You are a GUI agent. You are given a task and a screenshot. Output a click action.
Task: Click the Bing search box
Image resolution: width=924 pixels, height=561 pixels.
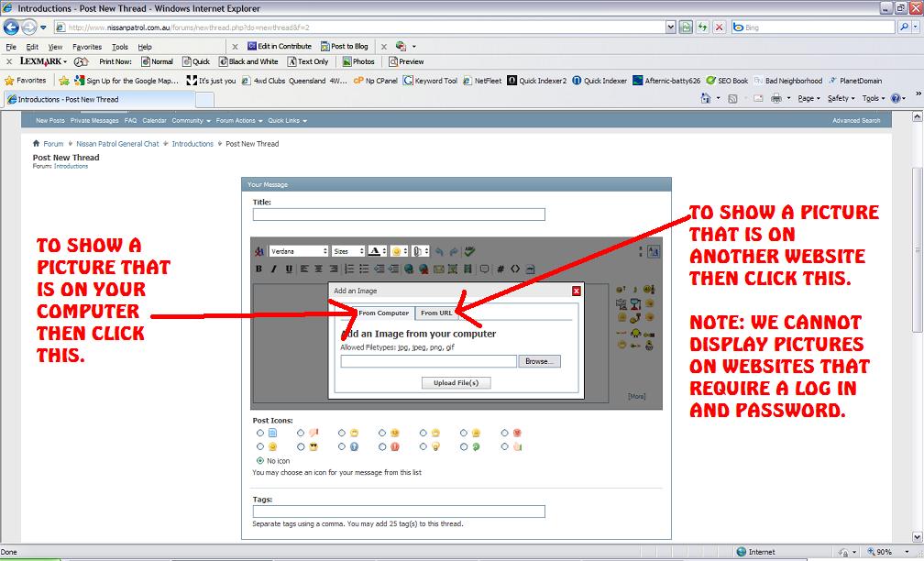813,27
